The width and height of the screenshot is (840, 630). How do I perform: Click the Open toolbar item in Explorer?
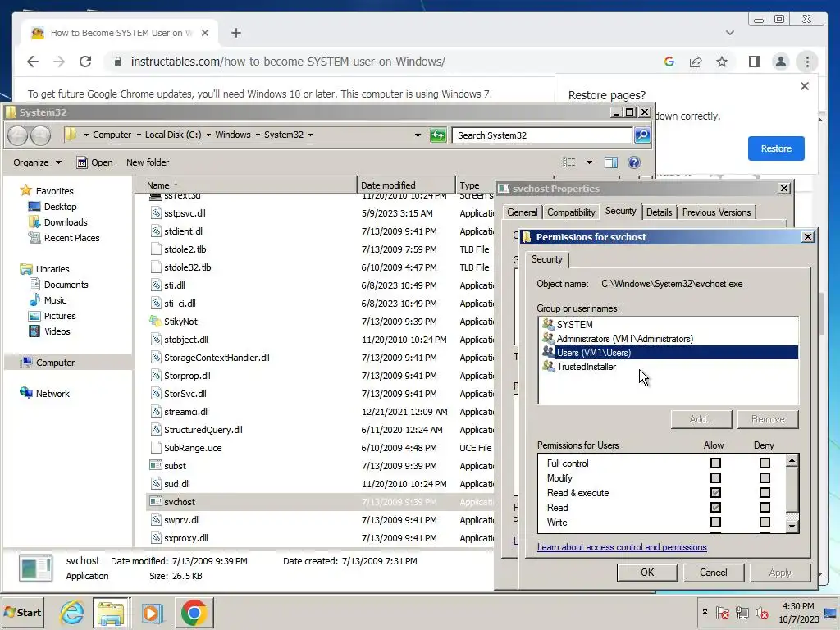click(x=95, y=162)
